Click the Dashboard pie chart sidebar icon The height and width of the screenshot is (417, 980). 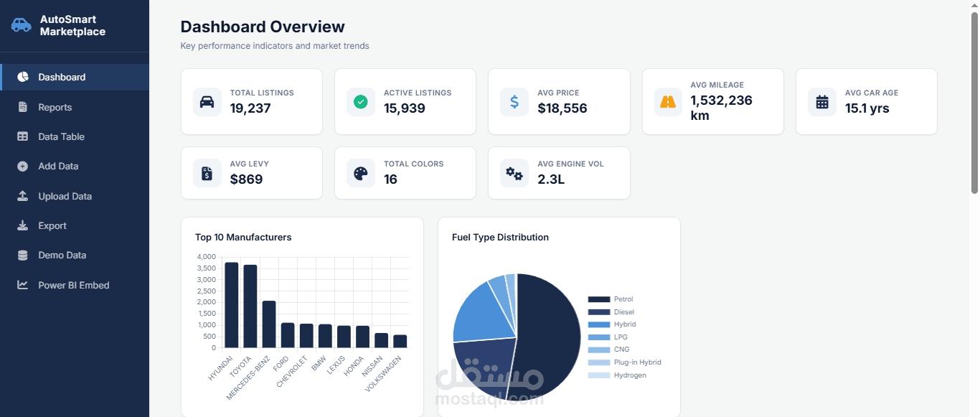(x=23, y=77)
